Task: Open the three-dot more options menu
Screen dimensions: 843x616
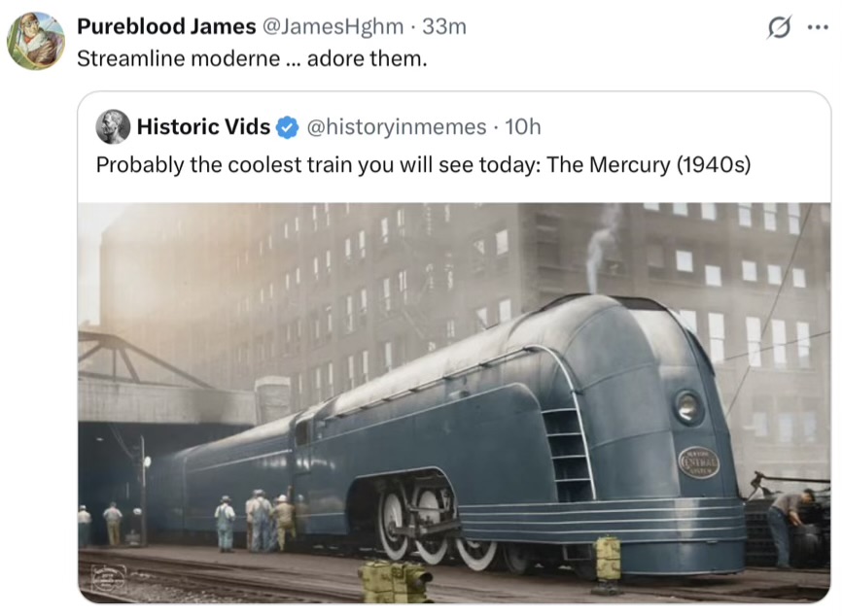Action: pos(818,27)
